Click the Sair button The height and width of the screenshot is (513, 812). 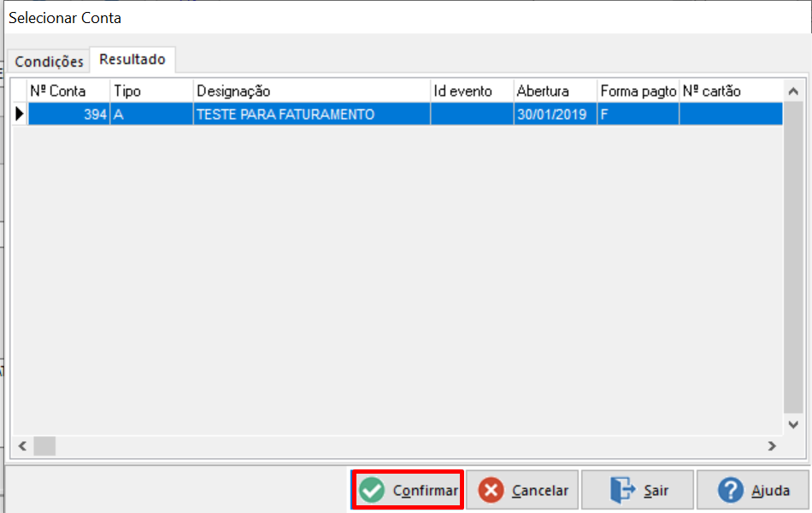click(x=638, y=490)
